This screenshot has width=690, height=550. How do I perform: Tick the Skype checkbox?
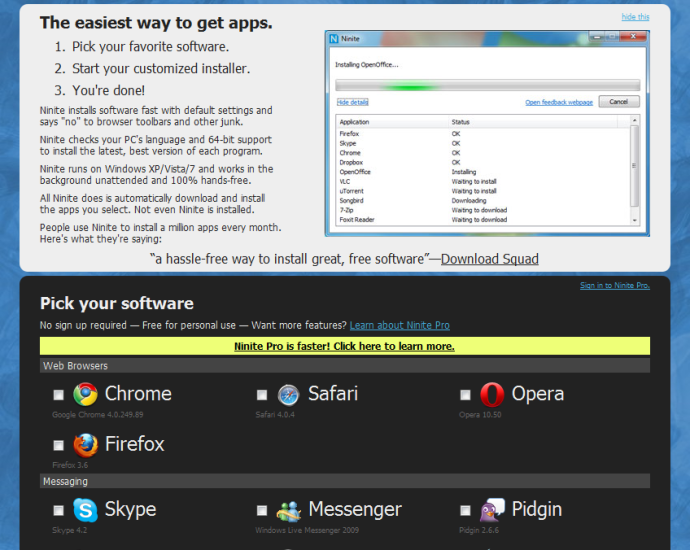pyautogui.click(x=59, y=510)
